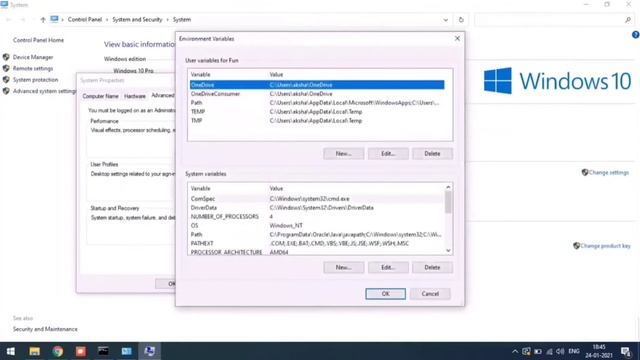Click Change settings link

[x=609, y=173]
